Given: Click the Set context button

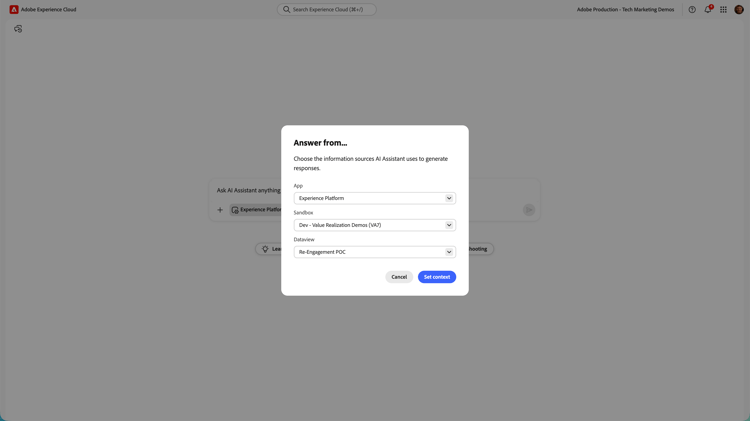Looking at the screenshot, I should click(437, 277).
